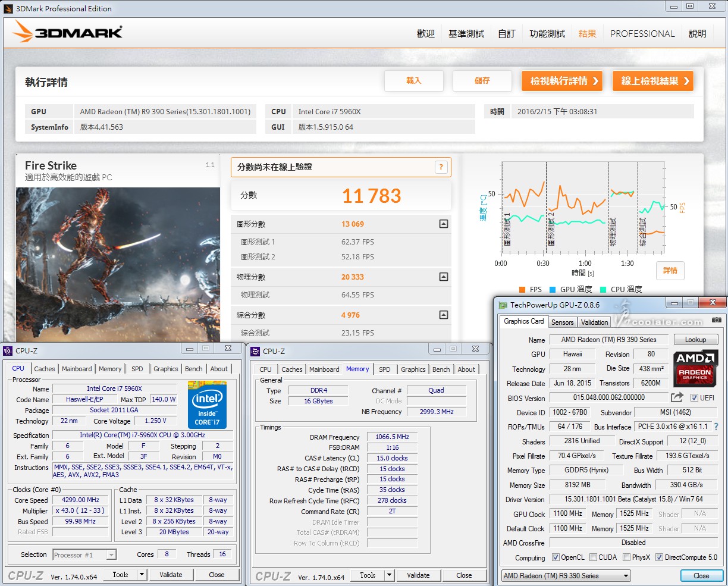Open the Mainboard tab in left CPU-Z window

[77, 369]
